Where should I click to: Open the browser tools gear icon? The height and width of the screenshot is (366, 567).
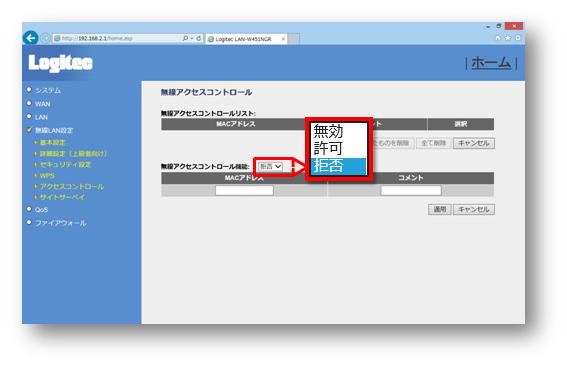518,38
